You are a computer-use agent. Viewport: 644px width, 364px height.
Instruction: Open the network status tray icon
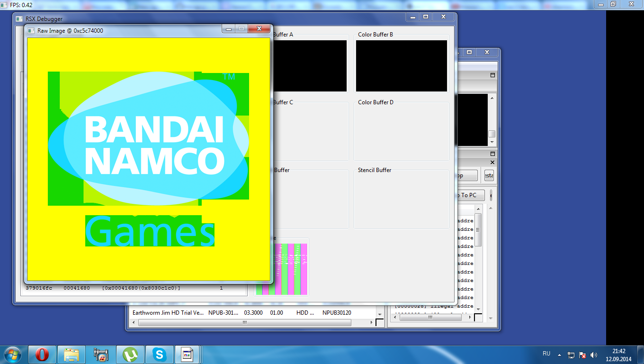[572, 355]
